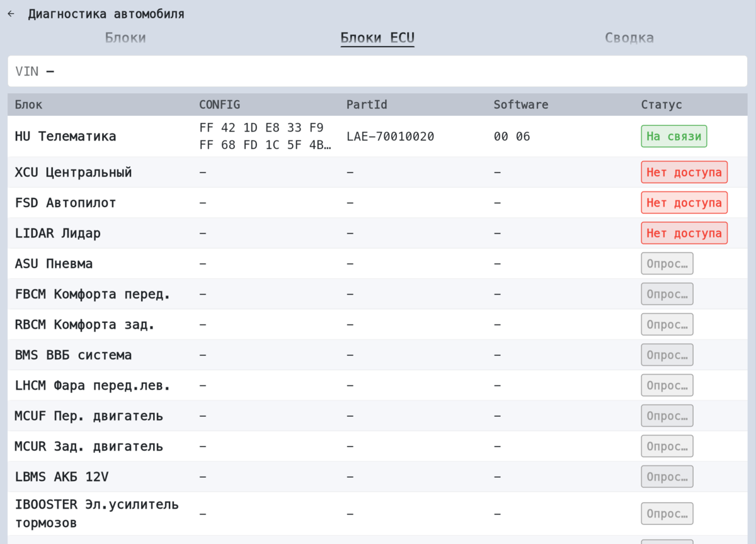
Task: Click the HU Телематика CONFIG hex bytes
Action: point(265,137)
